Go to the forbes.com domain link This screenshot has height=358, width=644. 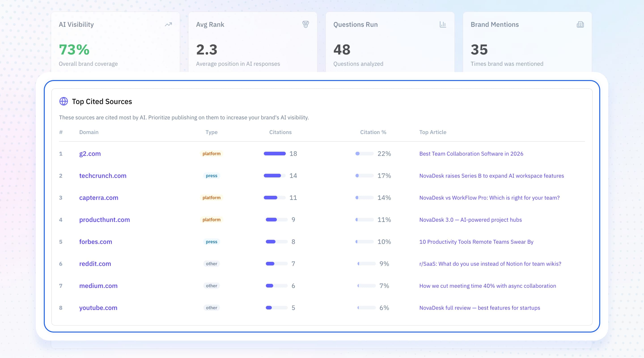(x=95, y=242)
